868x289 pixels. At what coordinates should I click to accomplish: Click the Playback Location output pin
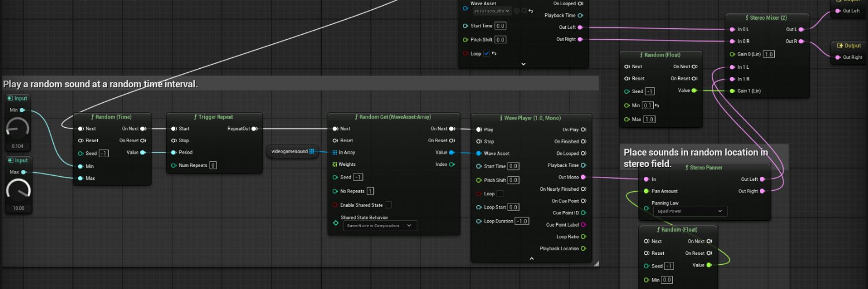583,249
